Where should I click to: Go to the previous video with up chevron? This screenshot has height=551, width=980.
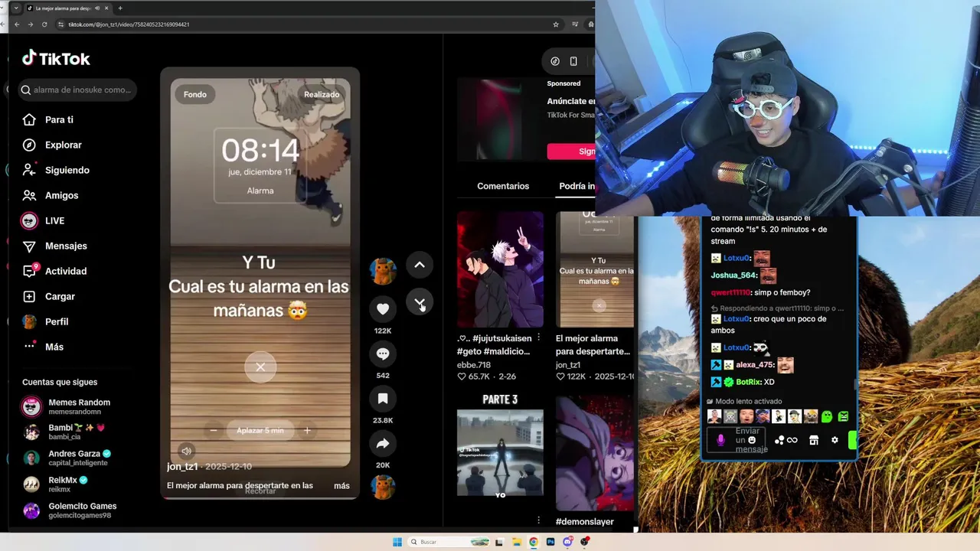click(x=420, y=265)
